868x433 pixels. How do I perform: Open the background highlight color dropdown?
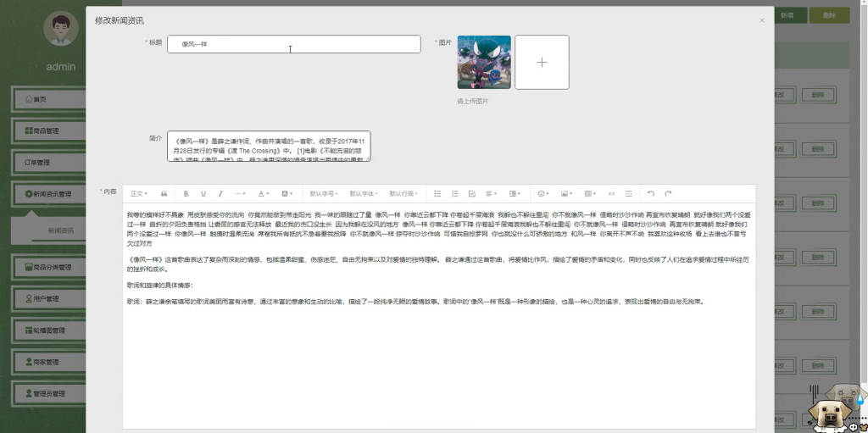(x=287, y=194)
